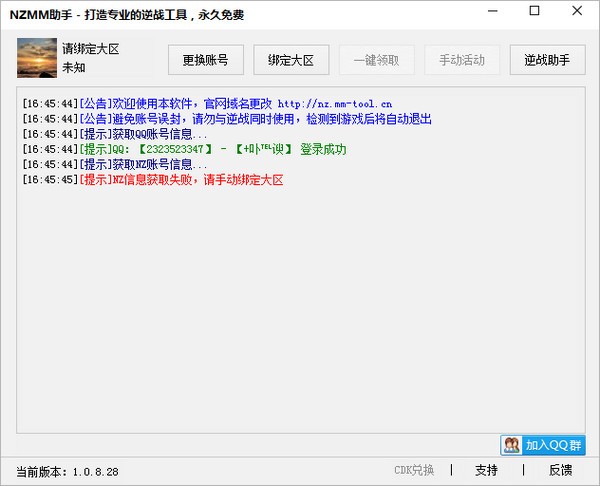Select the greyed 手动活动 button
This screenshot has width=600, height=486.
pos(462,60)
